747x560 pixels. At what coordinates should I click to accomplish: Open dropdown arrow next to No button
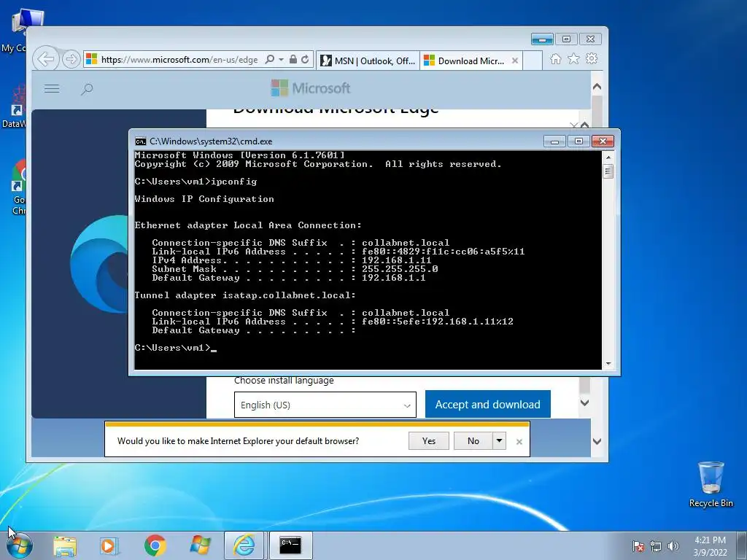499,441
